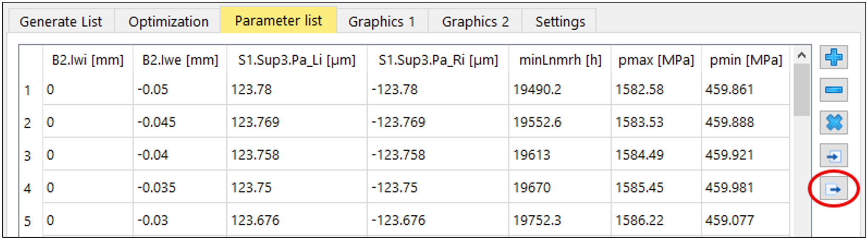Screen dimensions: 868x240
Task: Click the blue plus add row icon
Action: tap(833, 57)
